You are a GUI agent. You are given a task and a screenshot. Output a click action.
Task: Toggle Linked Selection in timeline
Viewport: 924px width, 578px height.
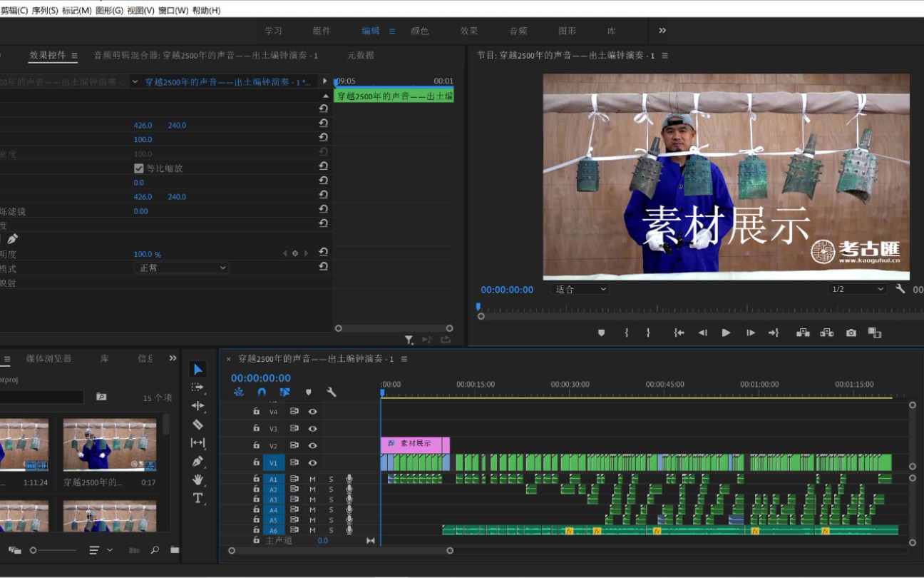tap(284, 392)
